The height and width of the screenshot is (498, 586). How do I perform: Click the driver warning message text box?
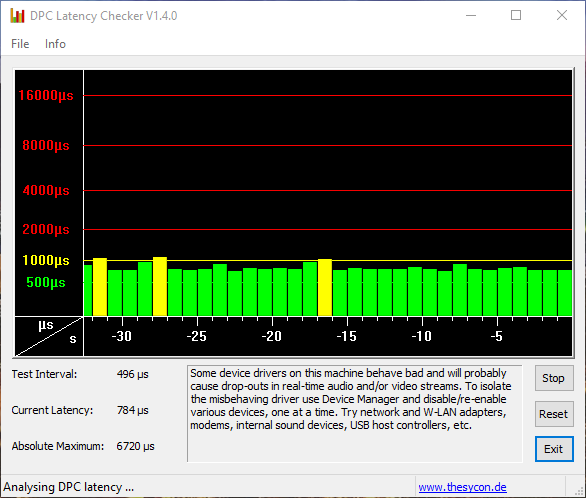click(x=355, y=414)
